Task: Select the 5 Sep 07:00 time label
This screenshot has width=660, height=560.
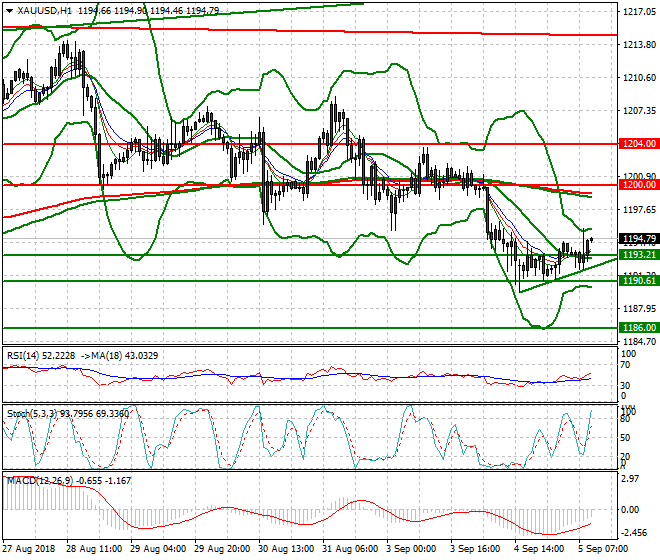Action: 603,549
